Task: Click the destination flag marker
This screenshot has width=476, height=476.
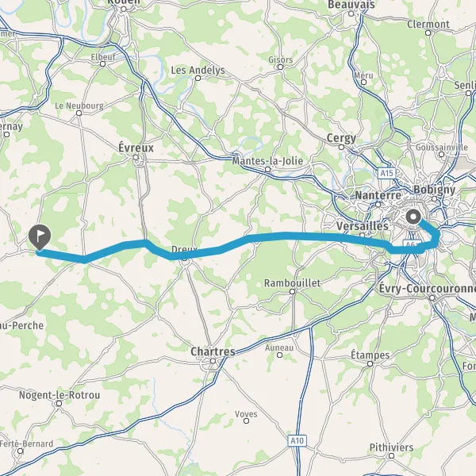Action: click(40, 237)
